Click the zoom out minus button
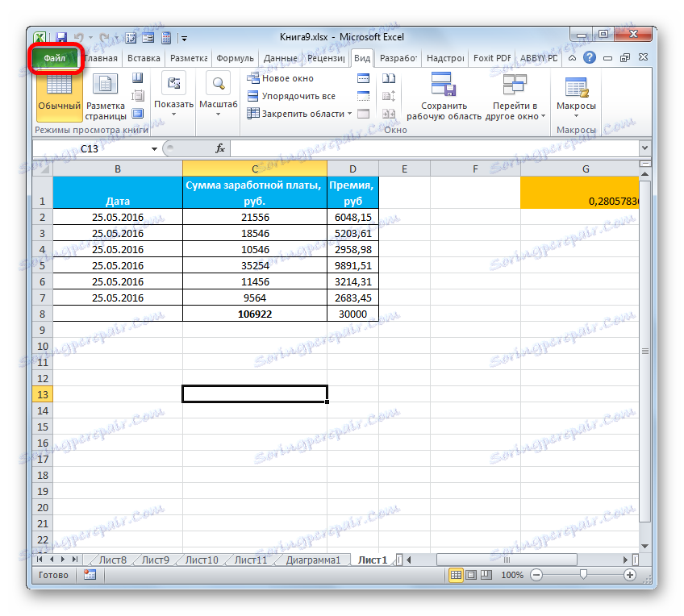 pos(536,575)
